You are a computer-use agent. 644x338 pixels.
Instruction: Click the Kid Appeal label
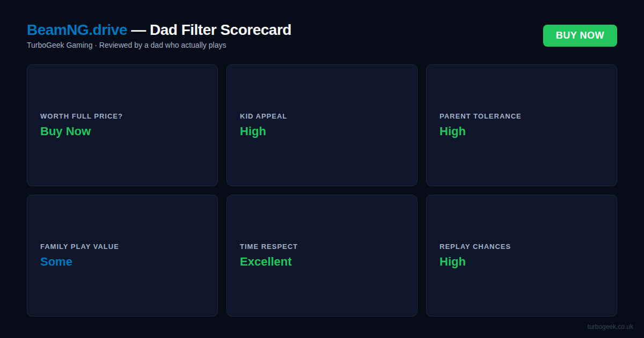[263, 116]
